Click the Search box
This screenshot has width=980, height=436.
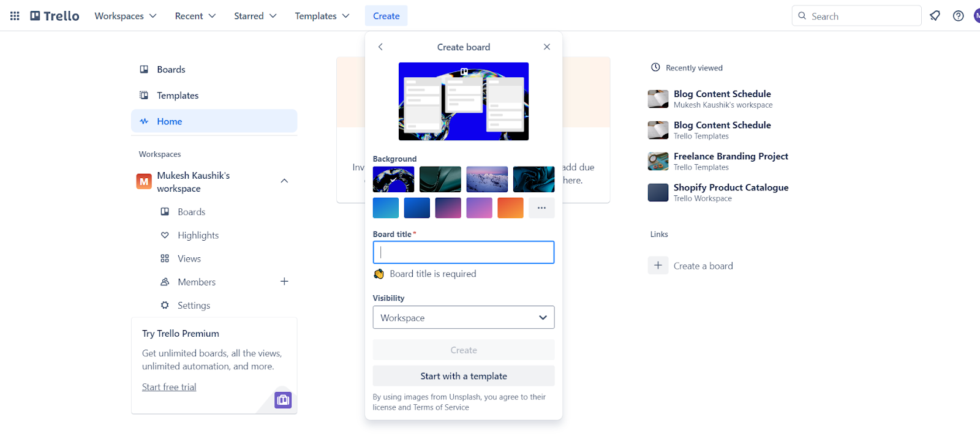pyautogui.click(x=856, y=16)
